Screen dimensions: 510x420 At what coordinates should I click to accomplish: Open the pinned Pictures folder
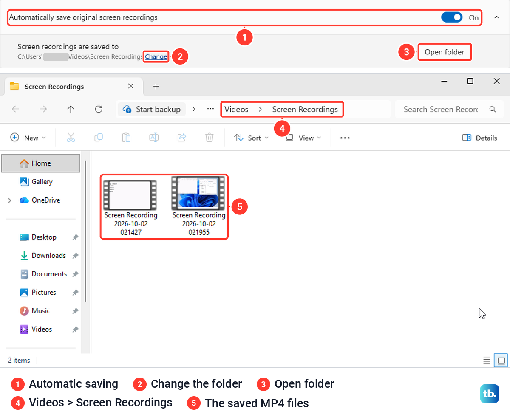(38, 292)
